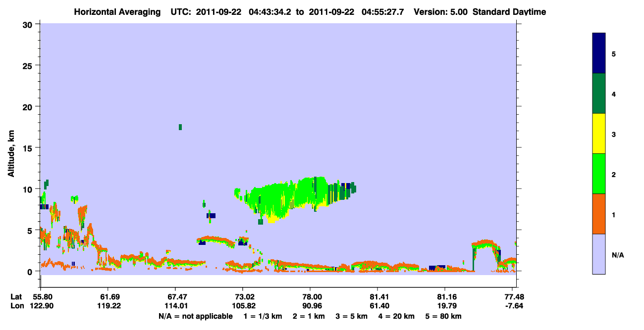Screen dimensions: 644x330
Task: Click the '2 = 1 km' legend text
Action: pos(309,316)
